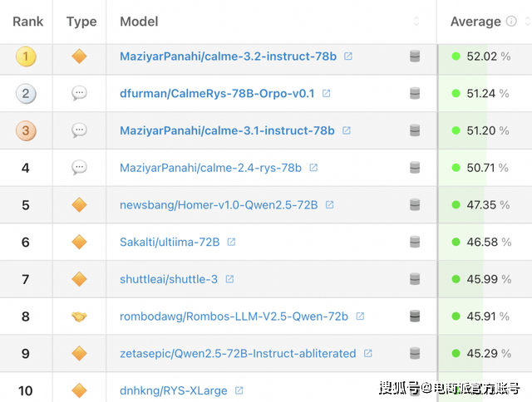
Task: Click external link icon beside calme-3.2-instruct-78b
Action: click(x=348, y=56)
